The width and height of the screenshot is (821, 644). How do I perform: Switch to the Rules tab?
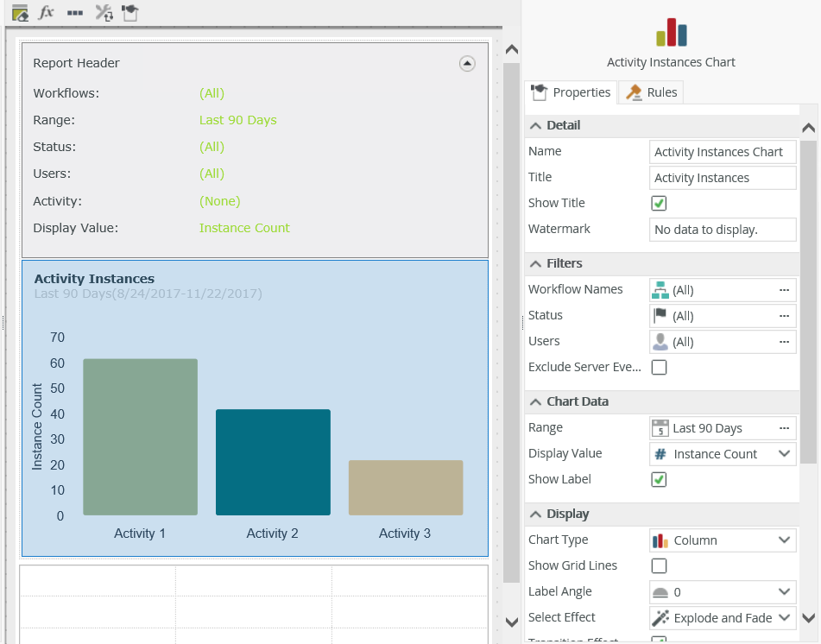653,92
